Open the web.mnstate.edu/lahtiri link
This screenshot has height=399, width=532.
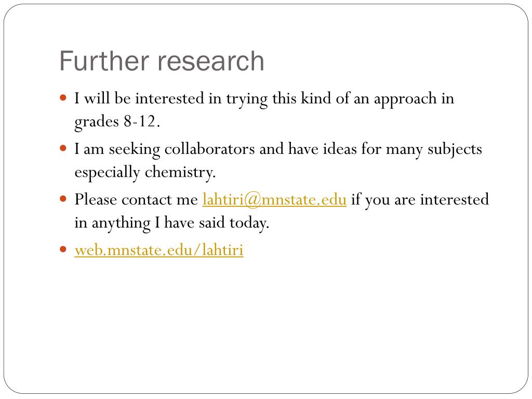click(159, 250)
